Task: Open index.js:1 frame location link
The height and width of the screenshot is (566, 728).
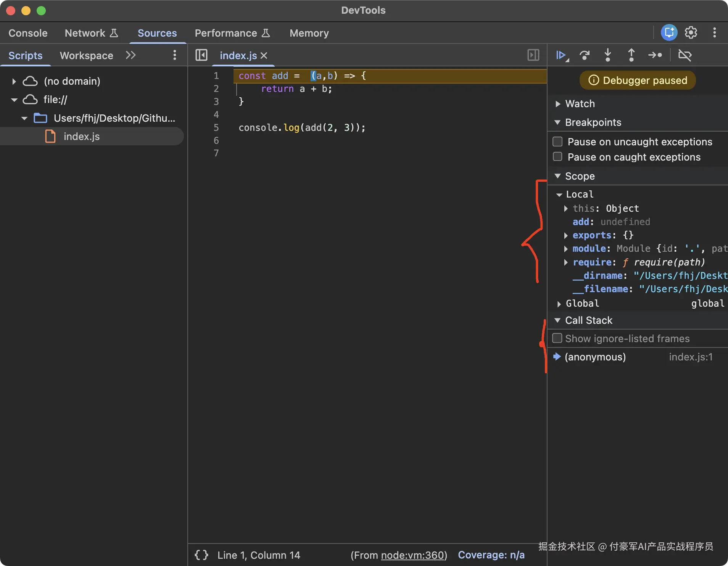Action: pyautogui.click(x=691, y=357)
